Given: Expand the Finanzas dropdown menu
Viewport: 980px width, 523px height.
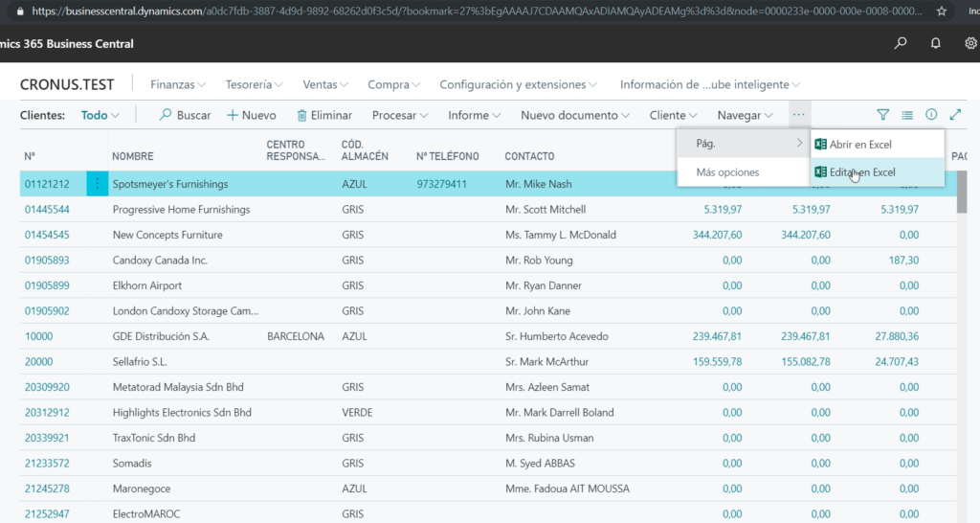Looking at the screenshot, I should (x=179, y=84).
